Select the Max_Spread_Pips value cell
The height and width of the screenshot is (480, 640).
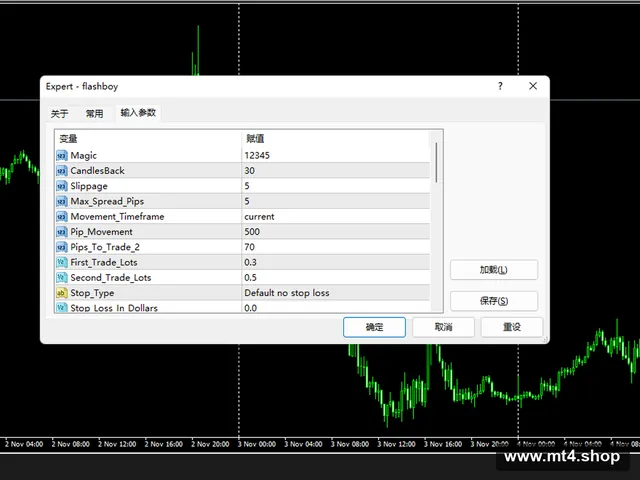coord(336,201)
